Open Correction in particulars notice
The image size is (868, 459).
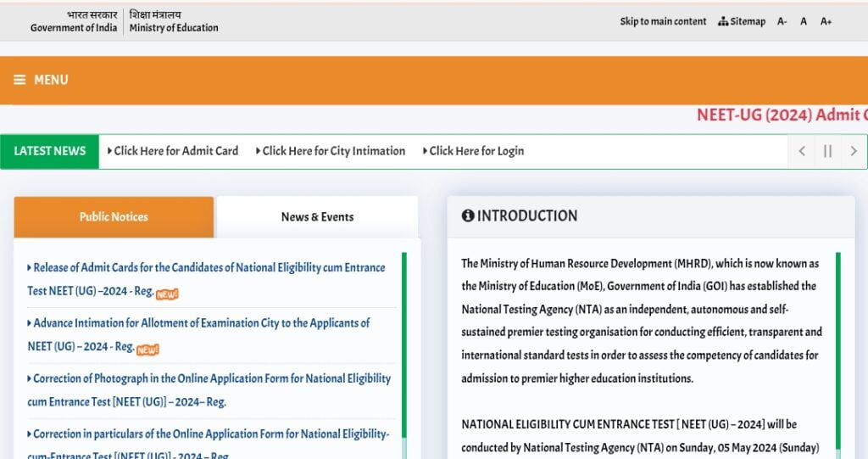pos(209,444)
